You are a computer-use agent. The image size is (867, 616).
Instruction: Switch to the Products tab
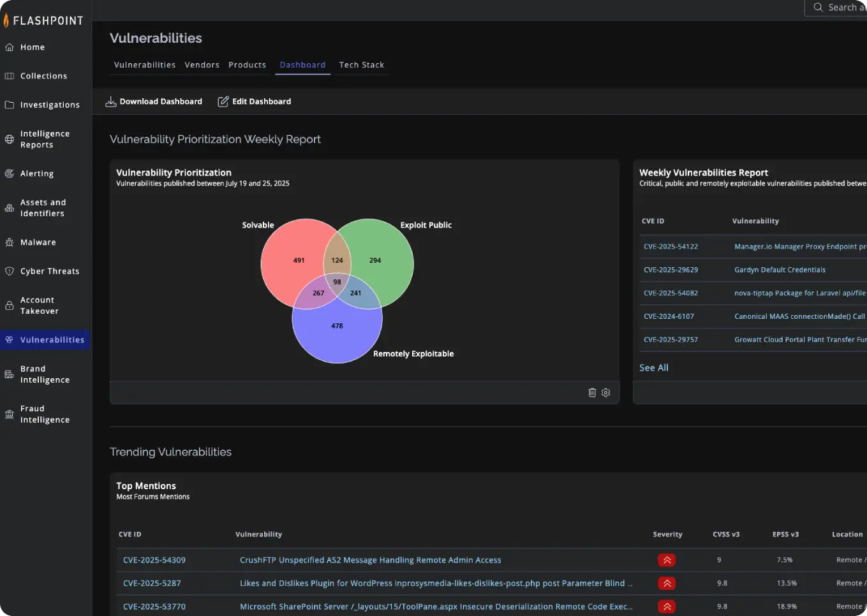(248, 65)
